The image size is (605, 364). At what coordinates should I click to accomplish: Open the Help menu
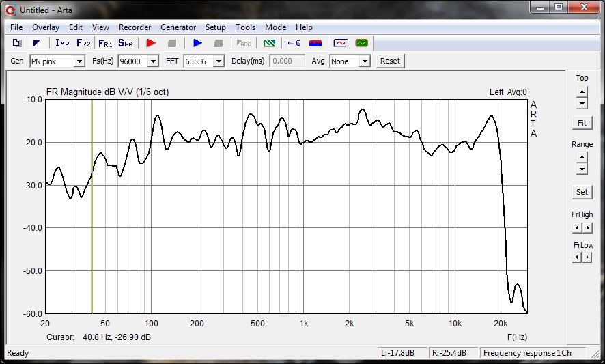point(304,27)
